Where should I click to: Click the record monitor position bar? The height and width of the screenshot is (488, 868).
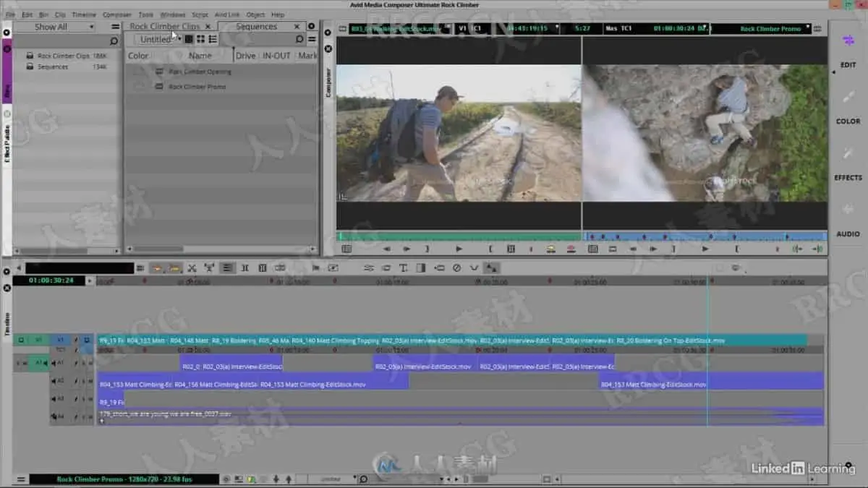[705, 236]
